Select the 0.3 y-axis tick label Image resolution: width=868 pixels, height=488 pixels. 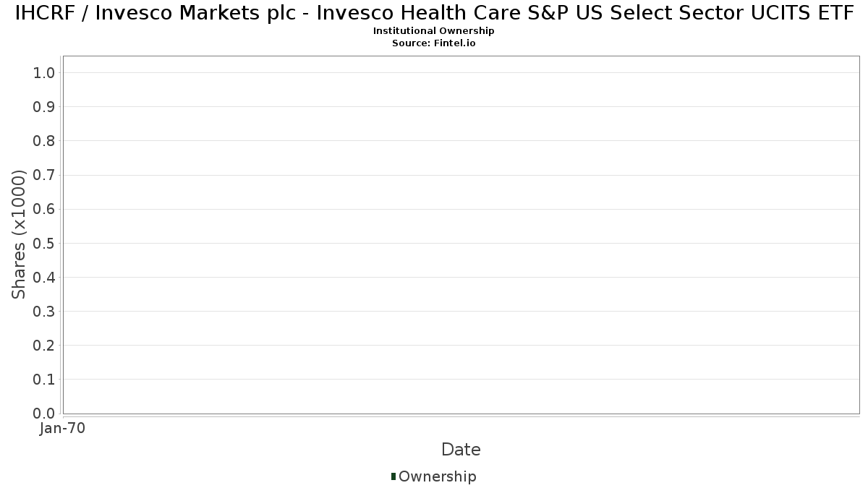pos(44,312)
